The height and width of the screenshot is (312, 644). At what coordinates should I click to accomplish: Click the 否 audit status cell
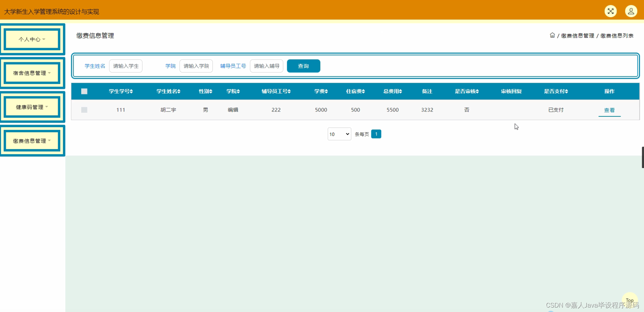467,110
